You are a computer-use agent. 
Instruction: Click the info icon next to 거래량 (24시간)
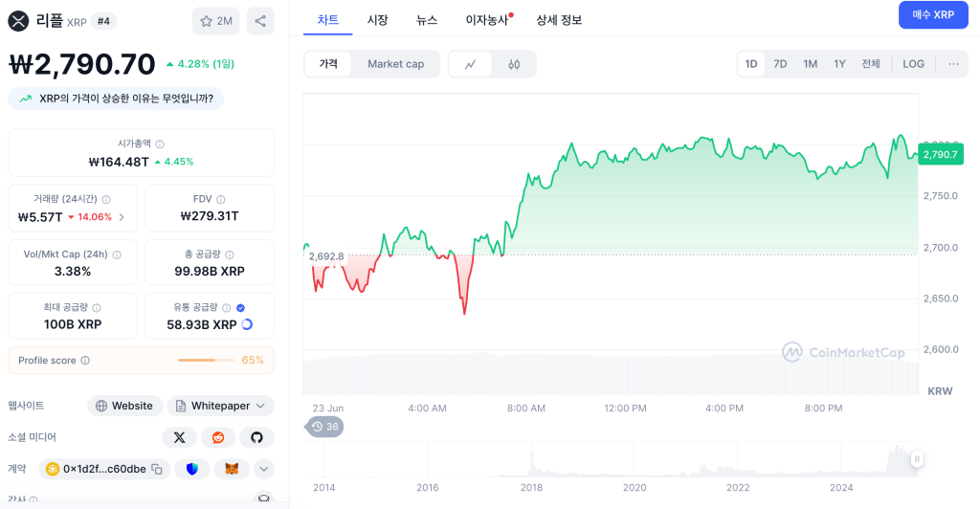click(x=106, y=199)
